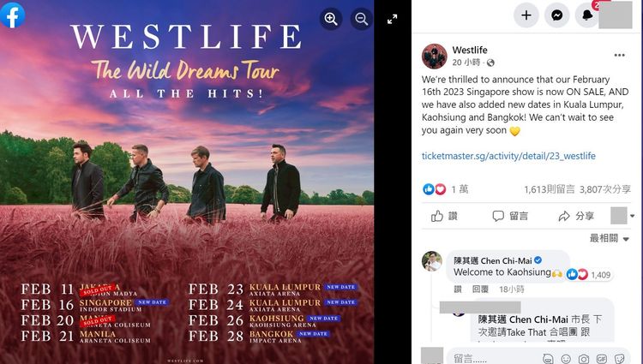Click the 留言 comment button on the post
The image size is (643, 364).
tap(510, 216)
